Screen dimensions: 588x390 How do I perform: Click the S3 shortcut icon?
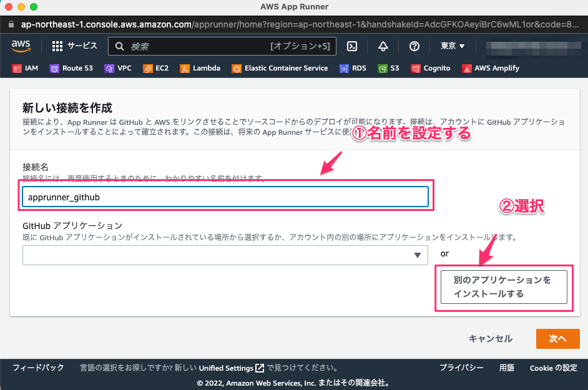coord(382,69)
